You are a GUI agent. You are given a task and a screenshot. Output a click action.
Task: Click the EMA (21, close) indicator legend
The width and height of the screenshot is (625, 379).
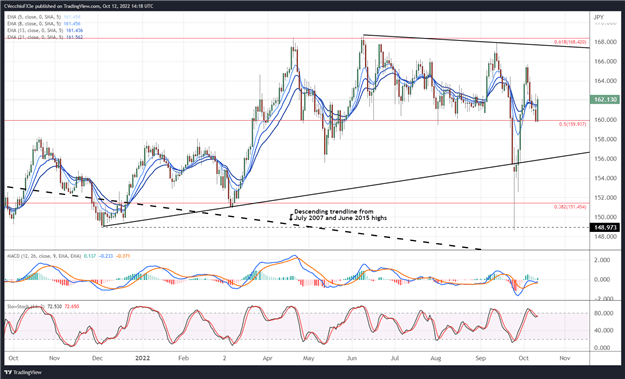pyautogui.click(x=45, y=37)
